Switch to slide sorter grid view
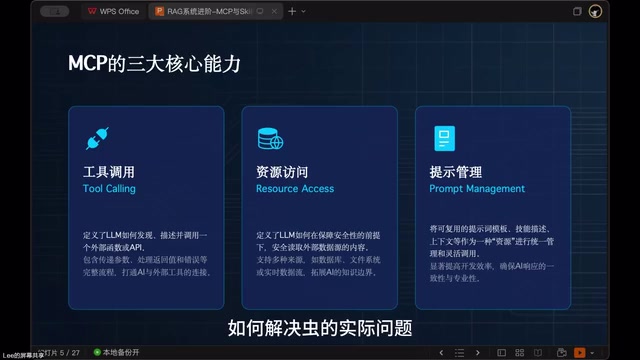This screenshot has height=360, width=640. click(520, 353)
